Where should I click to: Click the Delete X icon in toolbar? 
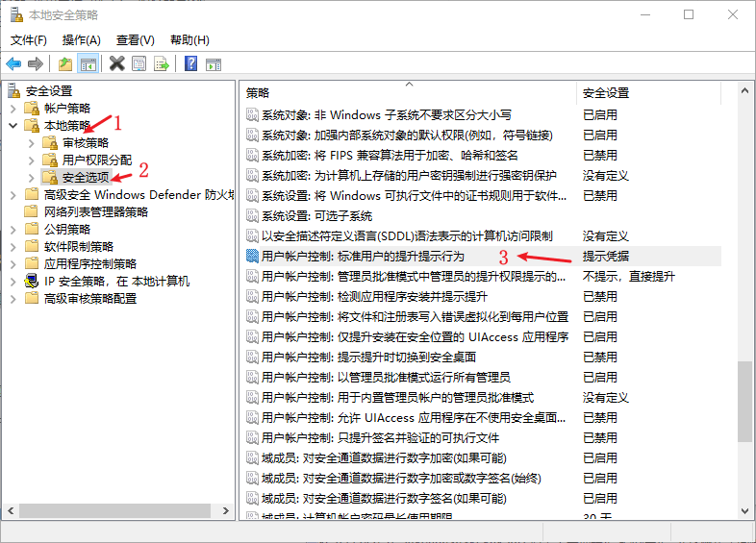(x=116, y=63)
